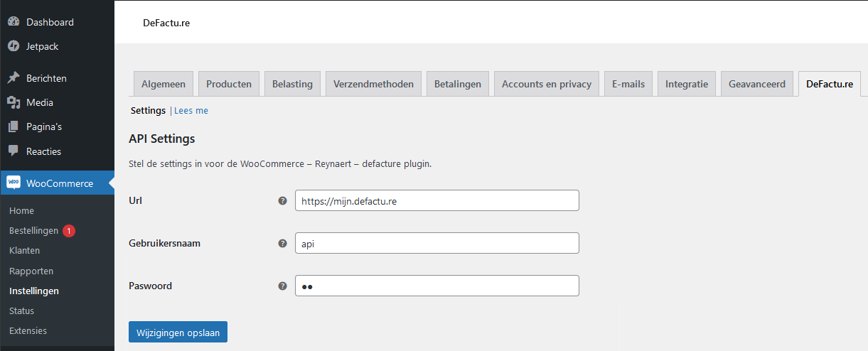Click the Gebruikersnaam field label
The height and width of the screenshot is (351, 868).
(x=164, y=243)
